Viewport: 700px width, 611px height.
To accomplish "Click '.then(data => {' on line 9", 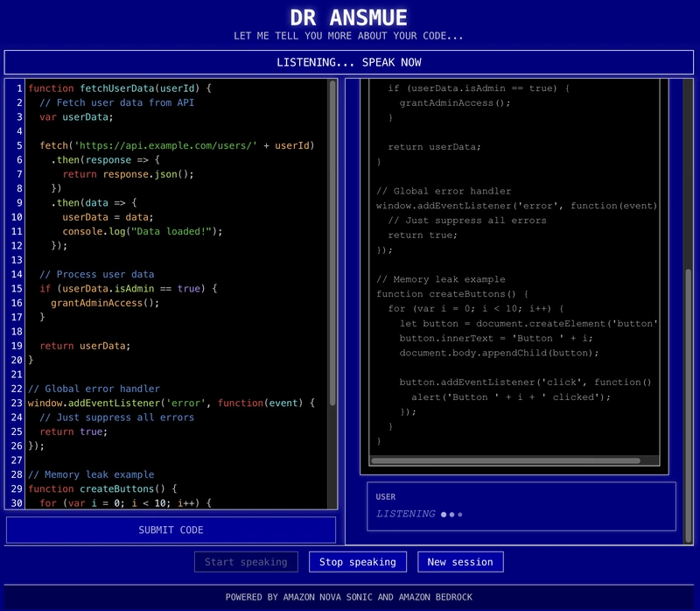I will point(94,203).
